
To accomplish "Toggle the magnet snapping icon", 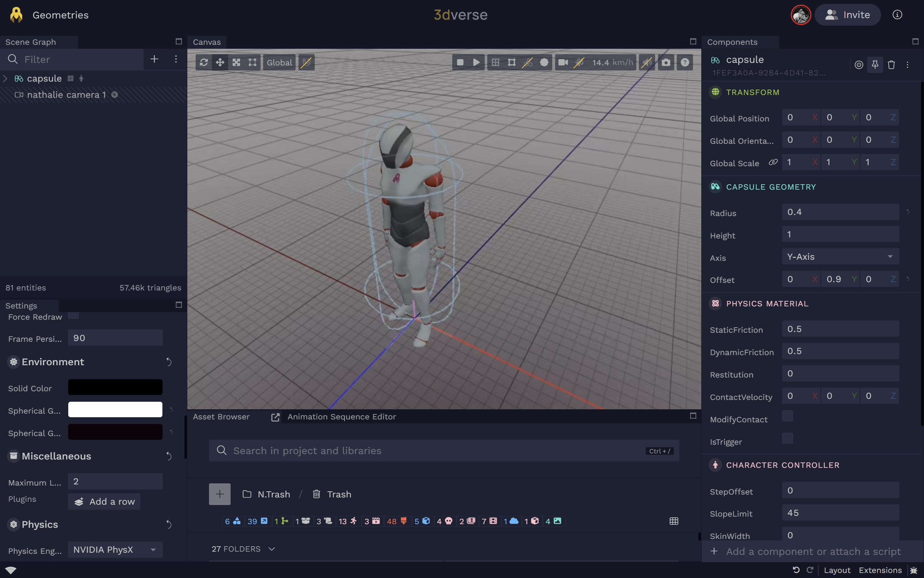I will coord(306,62).
